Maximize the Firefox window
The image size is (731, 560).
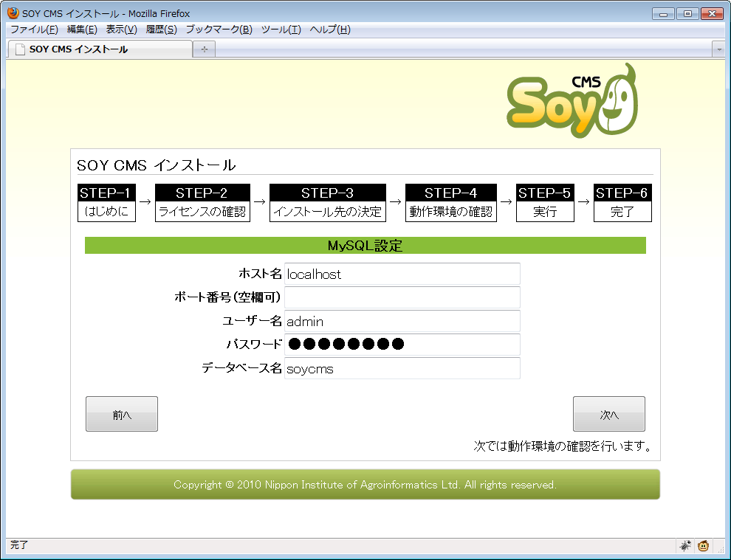point(687,13)
